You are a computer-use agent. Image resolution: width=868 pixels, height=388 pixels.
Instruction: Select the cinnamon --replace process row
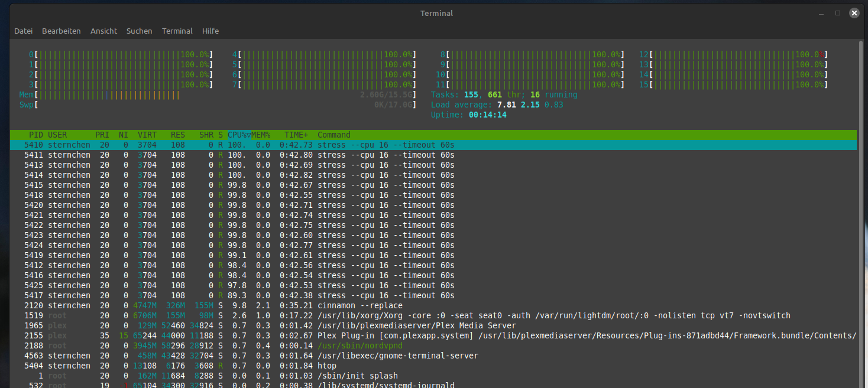coord(433,305)
